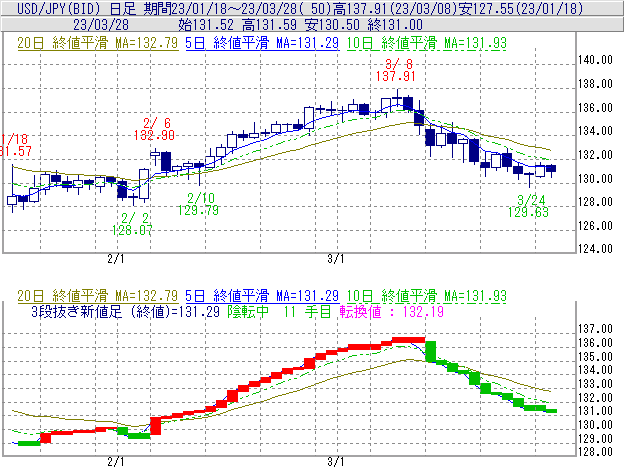
Task: Click the 高131.59 high value in header
Action: point(269,25)
